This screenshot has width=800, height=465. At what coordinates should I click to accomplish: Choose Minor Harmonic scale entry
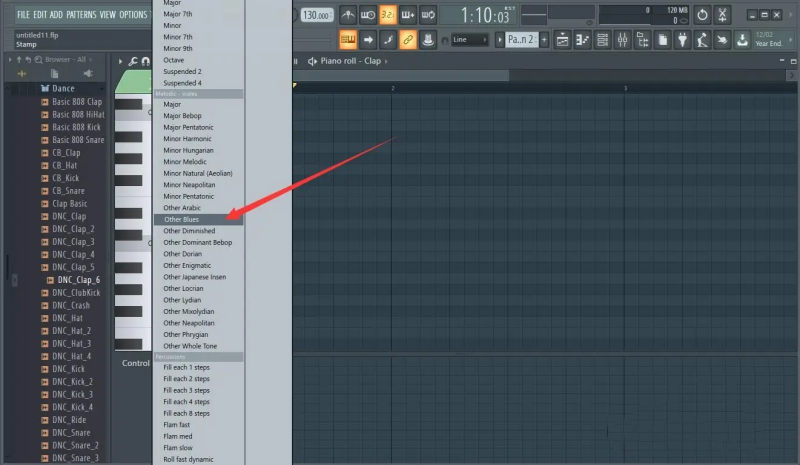click(198, 139)
